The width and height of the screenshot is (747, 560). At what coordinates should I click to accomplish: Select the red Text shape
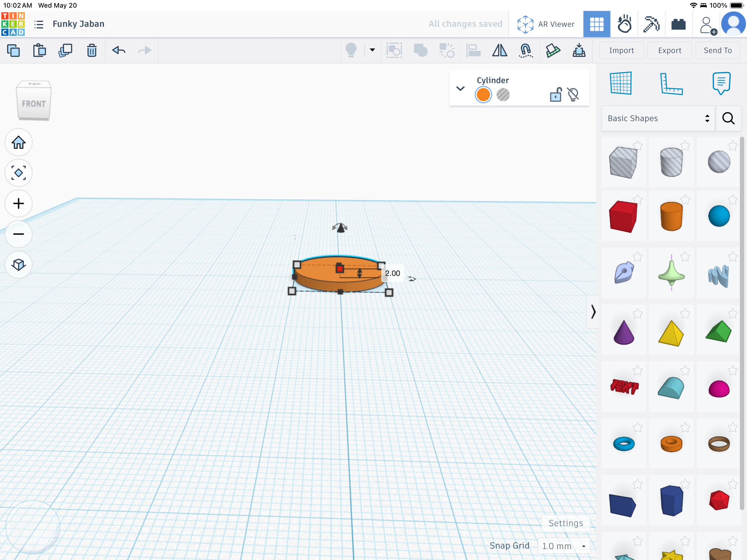click(x=624, y=387)
